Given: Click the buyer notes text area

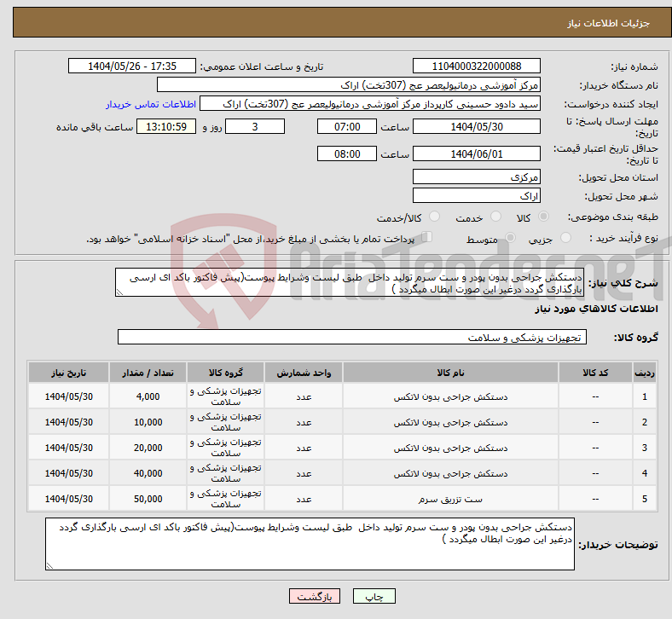Looking at the screenshot, I should pyautogui.click(x=310, y=544).
